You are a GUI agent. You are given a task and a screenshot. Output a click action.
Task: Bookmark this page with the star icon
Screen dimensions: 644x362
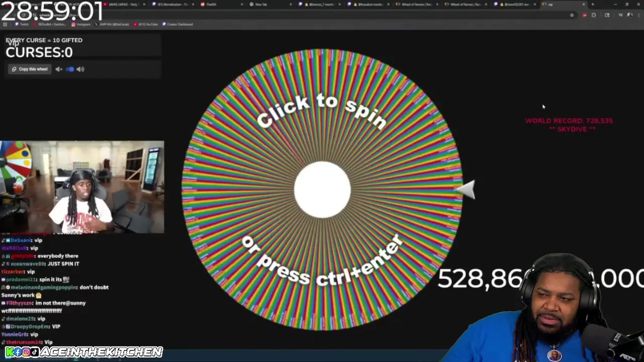coord(572,15)
